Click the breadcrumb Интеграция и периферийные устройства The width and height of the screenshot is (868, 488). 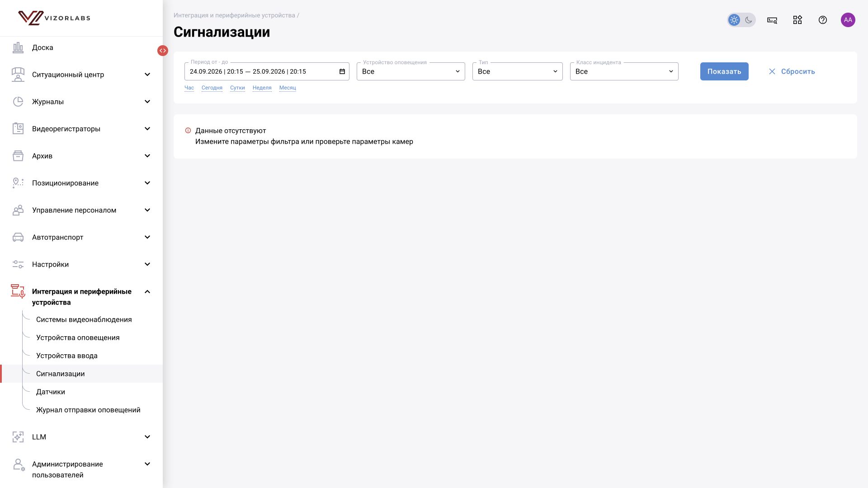pyautogui.click(x=234, y=15)
